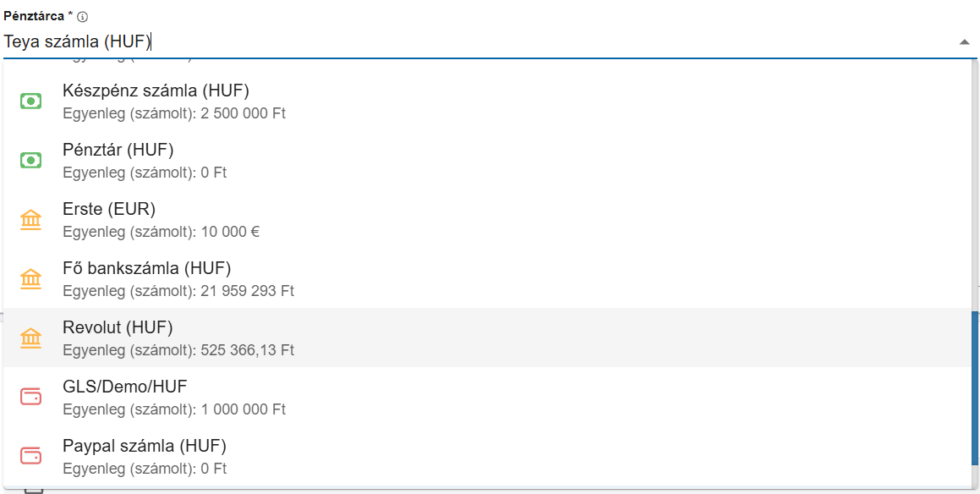Select the Revolut (HUF) wallet
This screenshot has height=494, width=980.
pyautogui.click(x=118, y=328)
